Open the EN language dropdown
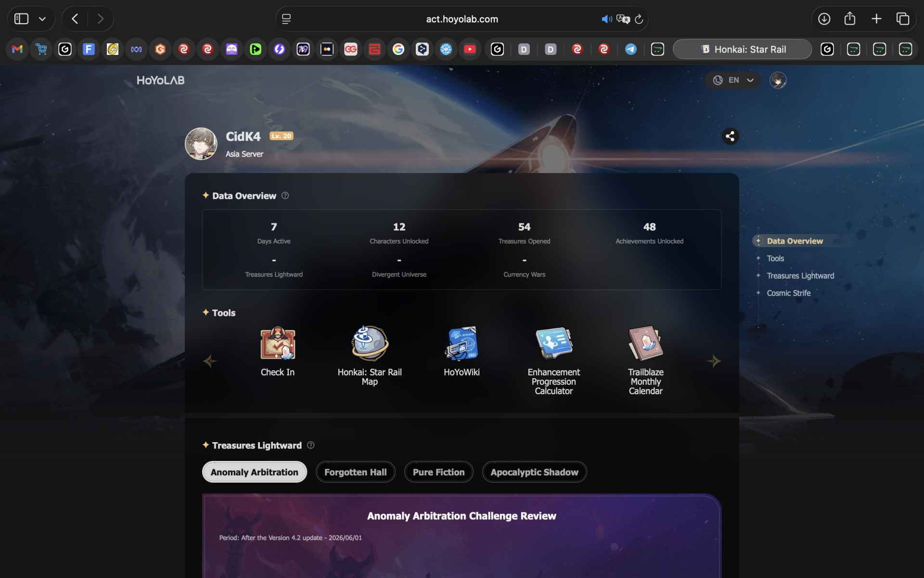The width and height of the screenshot is (924, 578). coord(733,80)
